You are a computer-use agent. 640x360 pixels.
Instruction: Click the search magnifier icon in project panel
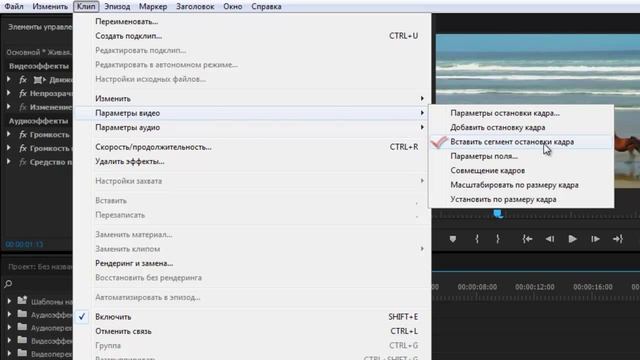[x=8, y=284]
